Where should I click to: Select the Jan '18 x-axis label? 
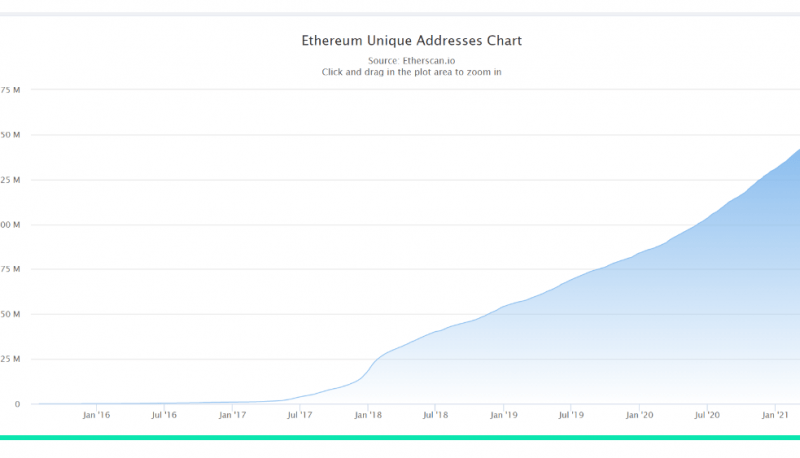368,414
